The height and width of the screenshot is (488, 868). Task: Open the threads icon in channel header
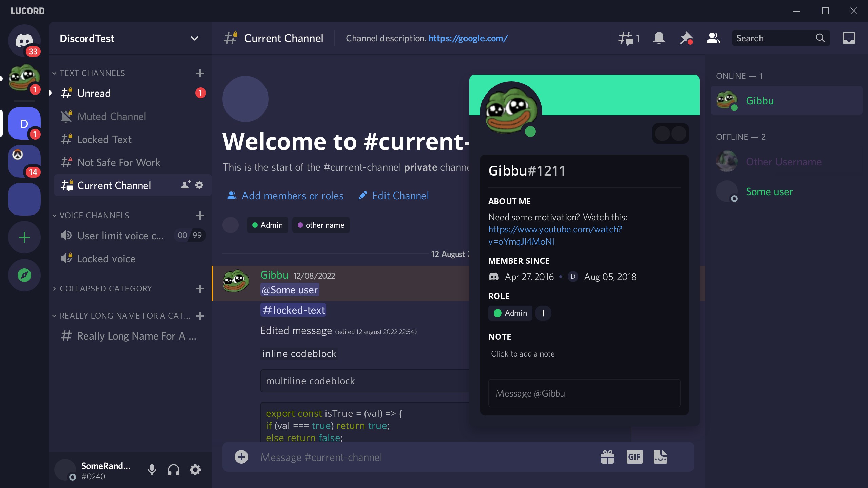pos(626,38)
